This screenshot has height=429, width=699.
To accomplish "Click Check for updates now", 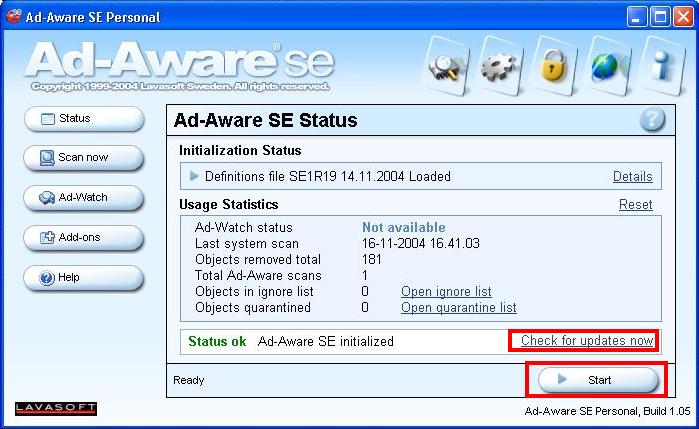I will pos(587,341).
